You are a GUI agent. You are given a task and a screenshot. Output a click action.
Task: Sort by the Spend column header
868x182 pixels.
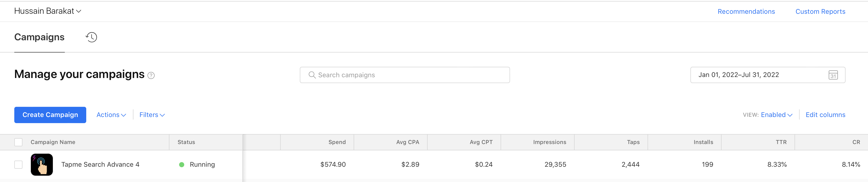[337, 142]
